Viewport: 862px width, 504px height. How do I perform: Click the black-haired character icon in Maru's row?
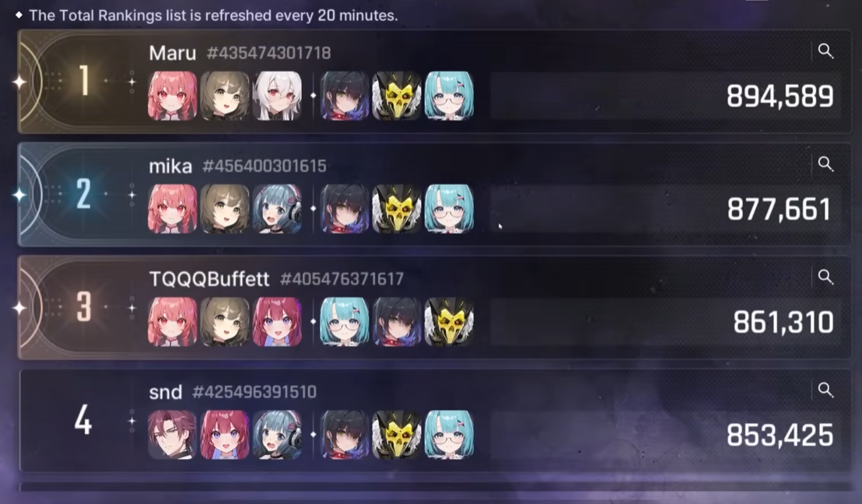point(345,96)
